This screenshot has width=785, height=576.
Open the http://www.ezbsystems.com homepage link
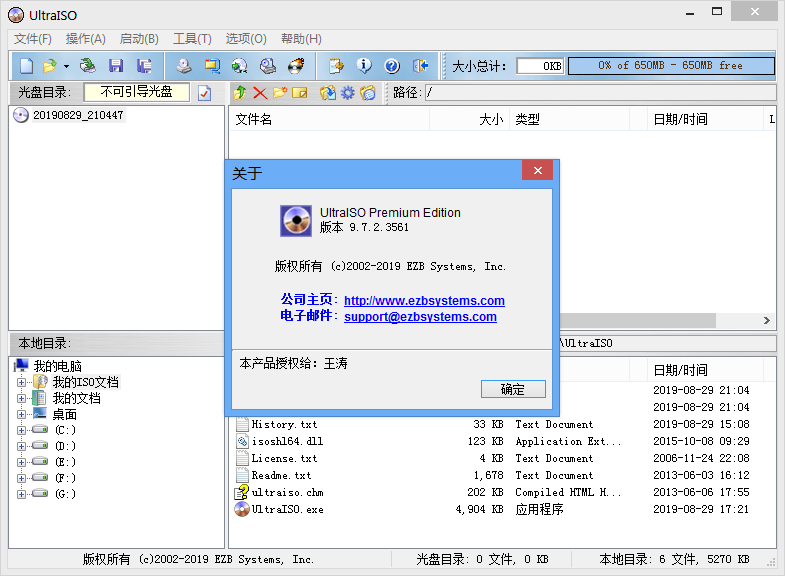[x=424, y=300]
